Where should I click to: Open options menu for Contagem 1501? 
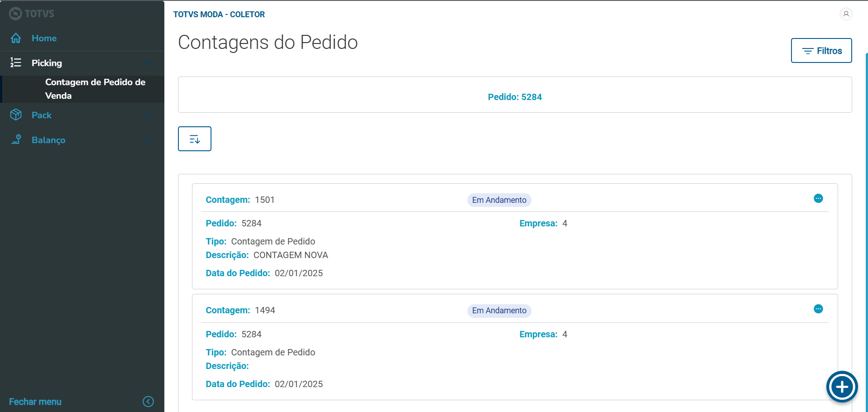coord(818,198)
